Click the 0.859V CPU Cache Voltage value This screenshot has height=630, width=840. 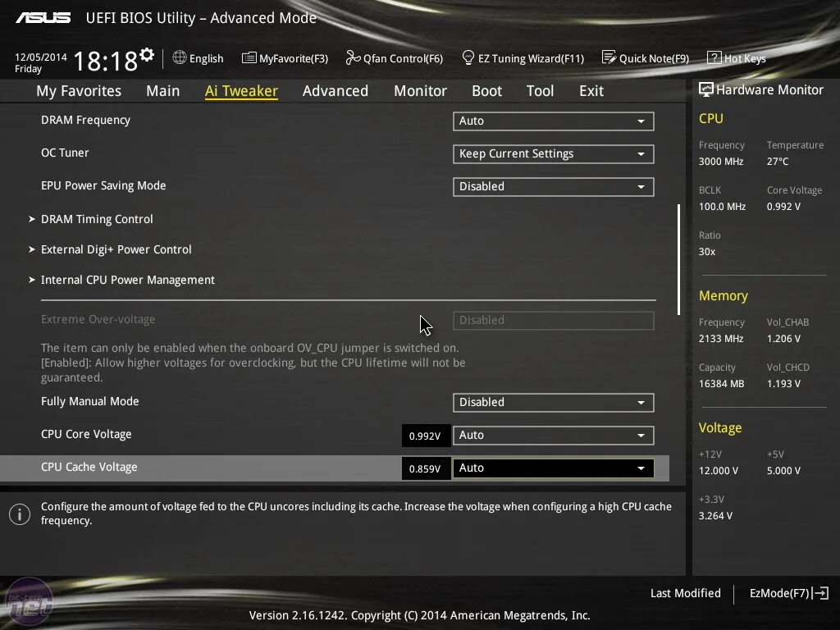coord(426,468)
